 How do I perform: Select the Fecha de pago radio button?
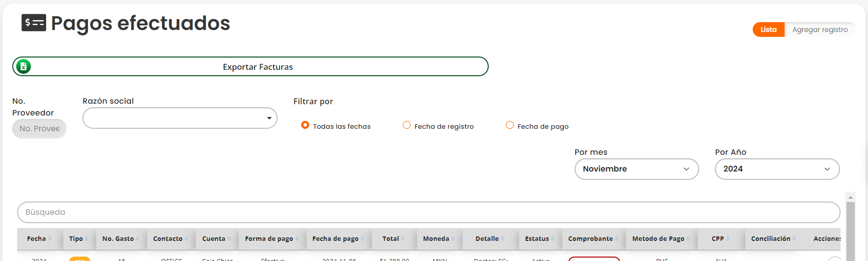(x=510, y=125)
